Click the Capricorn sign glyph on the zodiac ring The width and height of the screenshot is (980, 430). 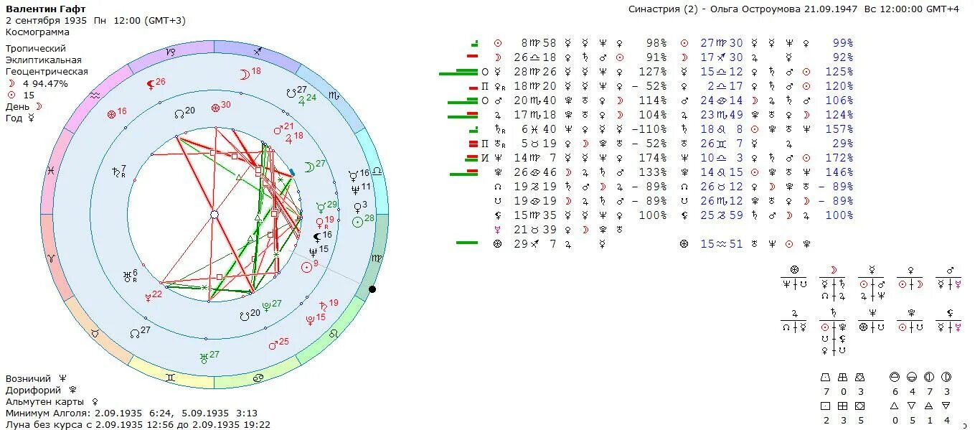click(x=170, y=52)
